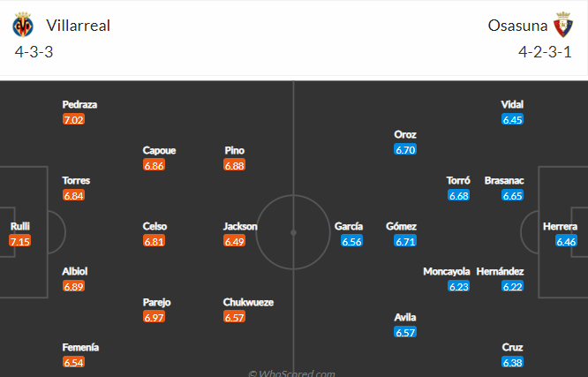The image size is (588, 377).
Task: Click the Osasuna club crest icon
Action: coord(563,25)
